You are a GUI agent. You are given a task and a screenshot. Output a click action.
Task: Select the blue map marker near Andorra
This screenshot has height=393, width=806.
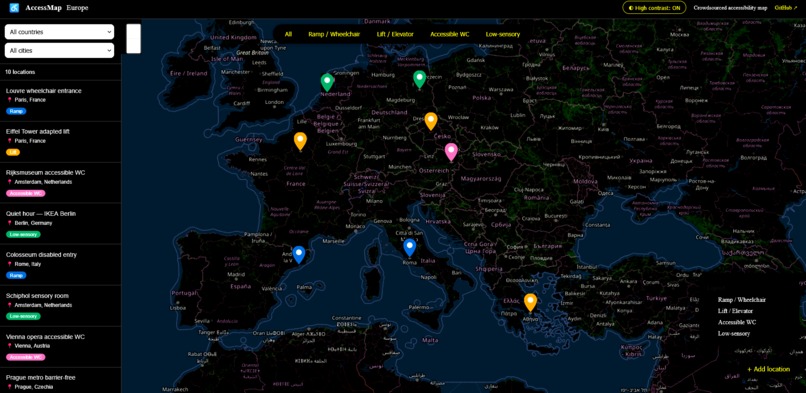(299, 255)
